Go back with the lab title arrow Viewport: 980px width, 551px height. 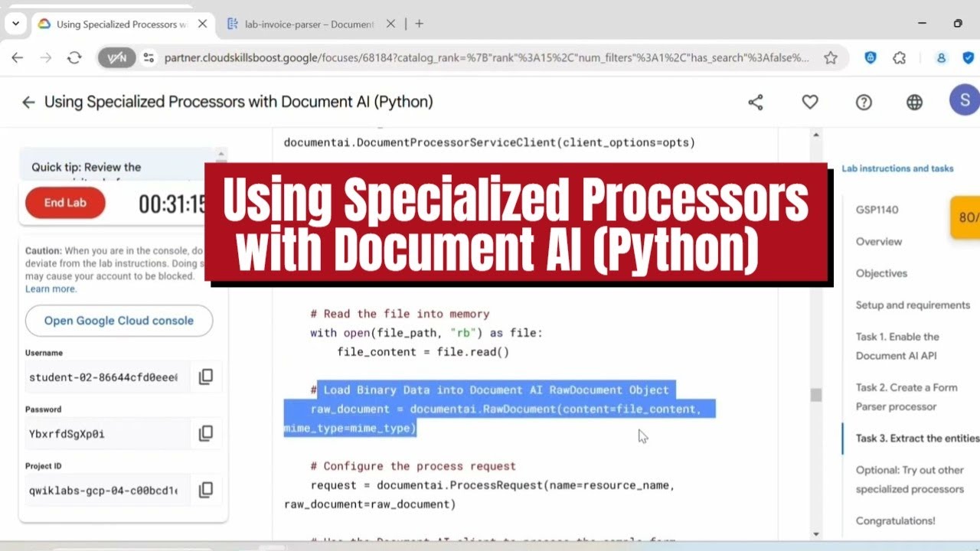(x=28, y=102)
